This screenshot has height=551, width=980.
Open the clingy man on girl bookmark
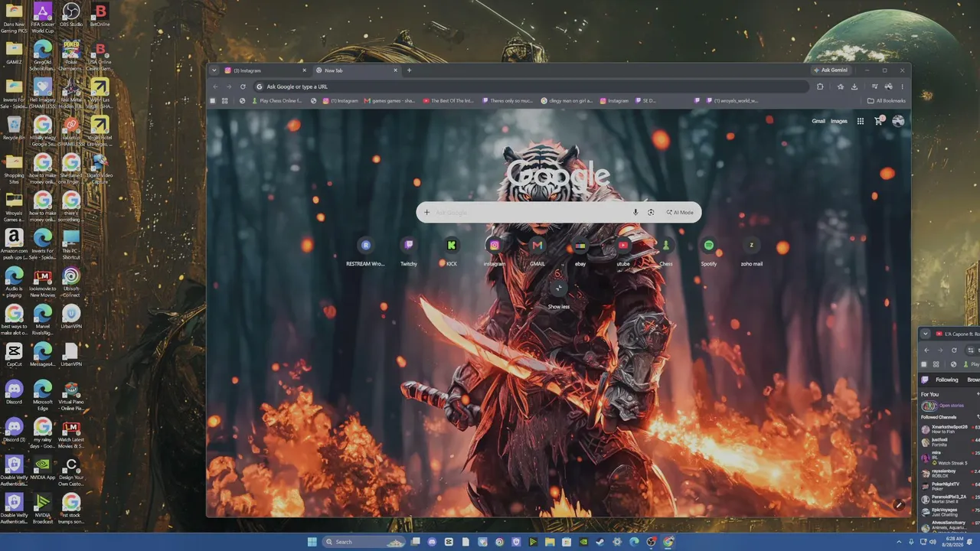click(567, 100)
